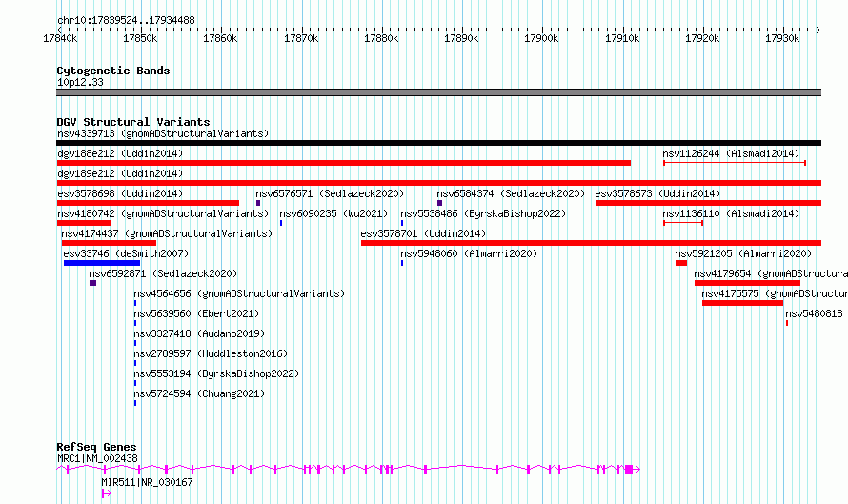Image resolution: width=848 pixels, height=504 pixels.
Task: Click the blue nsv5948060 variant marker
Action: [402, 263]
